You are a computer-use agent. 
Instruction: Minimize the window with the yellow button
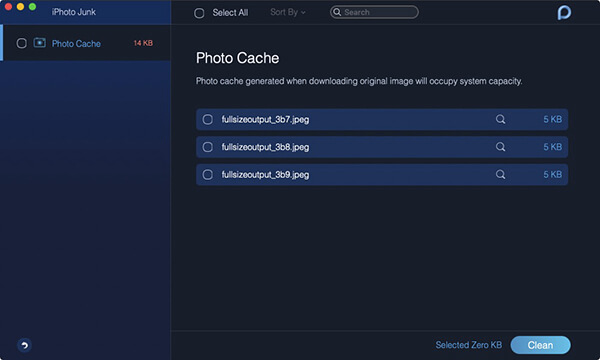[21, 7]
